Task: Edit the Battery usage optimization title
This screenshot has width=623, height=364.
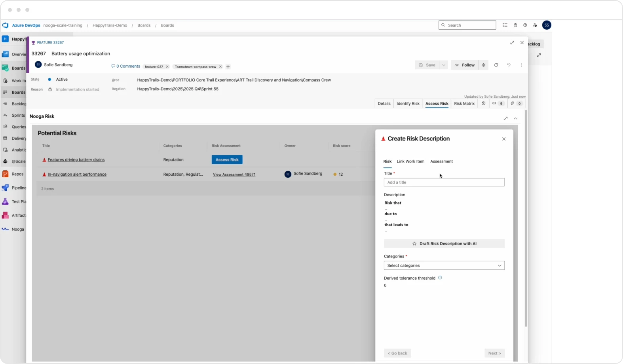Action: coord(81,54)
